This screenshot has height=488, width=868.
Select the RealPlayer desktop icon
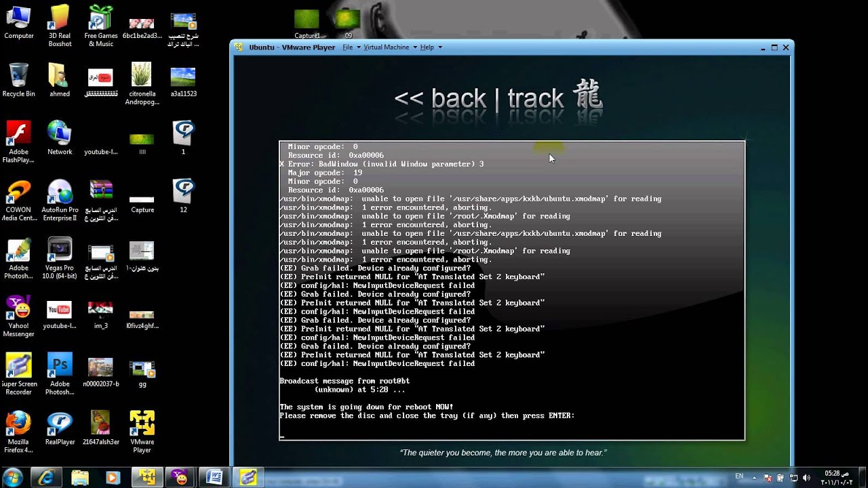click(60, 429)
